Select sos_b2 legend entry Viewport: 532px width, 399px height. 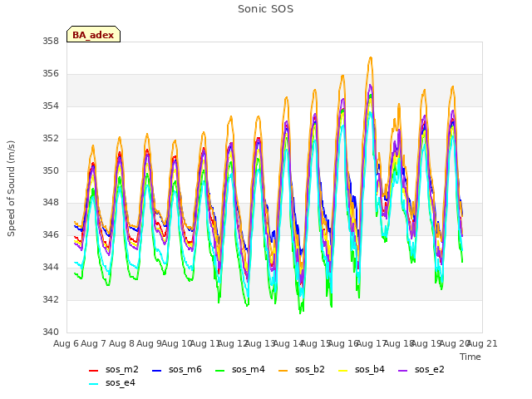pyautogui.click(x=302, y=369)
